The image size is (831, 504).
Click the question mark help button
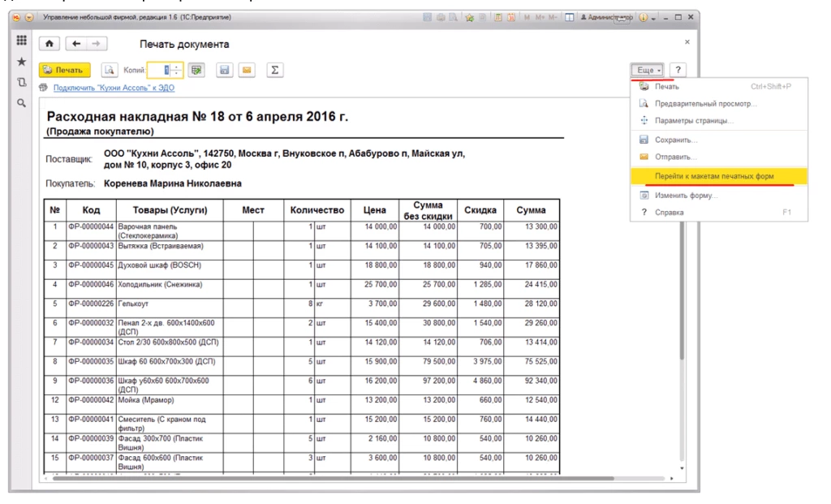678,70
